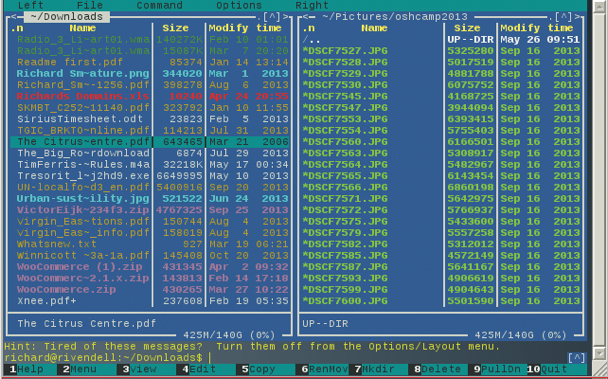Click the left panel < scroll arrow in title
Screen dimensions: 608x379
14,17
